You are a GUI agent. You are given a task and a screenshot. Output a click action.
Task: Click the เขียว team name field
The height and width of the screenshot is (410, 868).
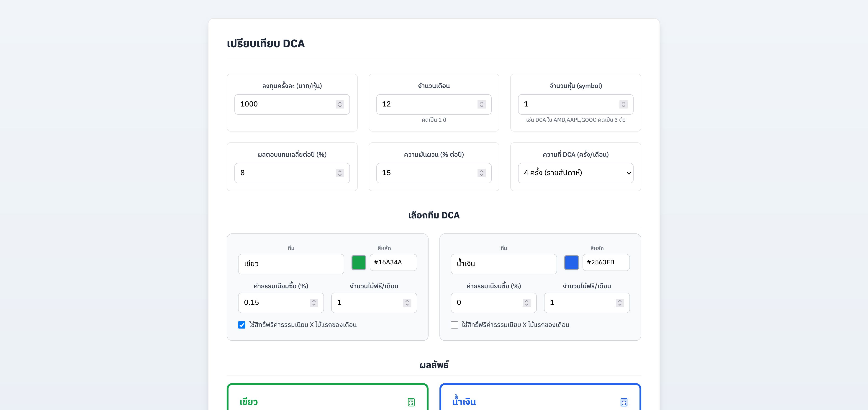pos(291,264)
